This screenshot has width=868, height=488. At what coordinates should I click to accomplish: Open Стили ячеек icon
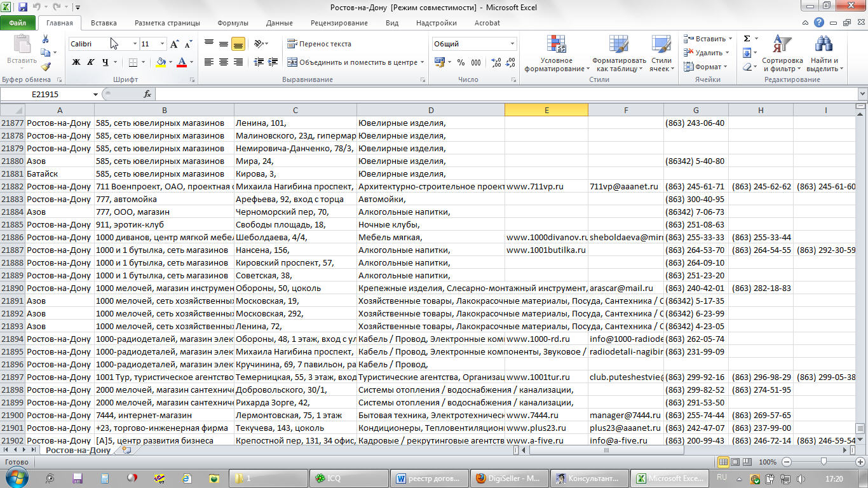tap(661, 44)
